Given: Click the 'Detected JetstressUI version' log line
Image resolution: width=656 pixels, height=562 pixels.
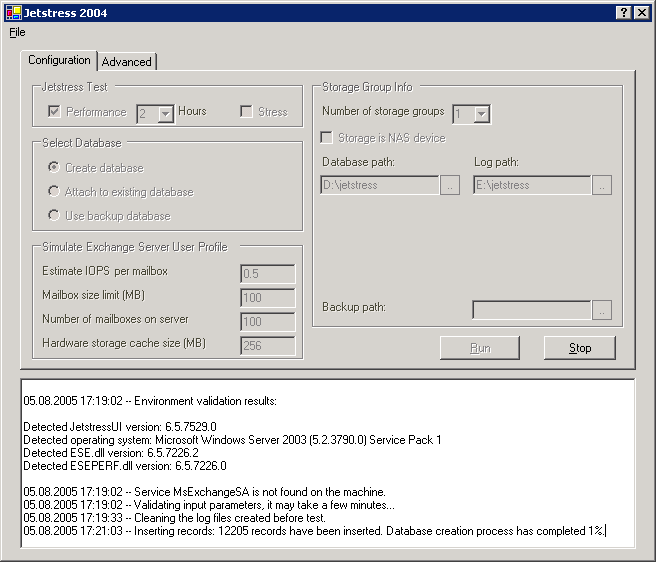Looking at the screenshot, I should [x=120, y=427].
